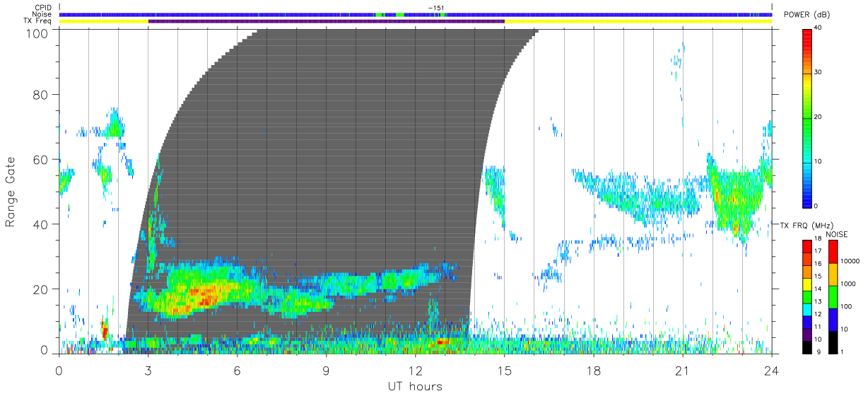Click the 16 label on TX FRQ scale
Viewport: 868px width, 401px height.
(819, 263)
